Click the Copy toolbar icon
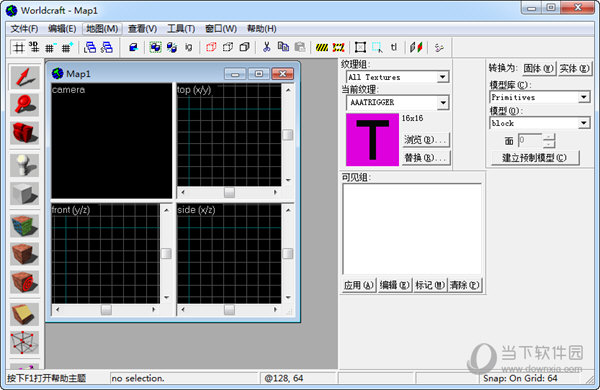This screenshot has height=390, width=600. click(283, 47)
